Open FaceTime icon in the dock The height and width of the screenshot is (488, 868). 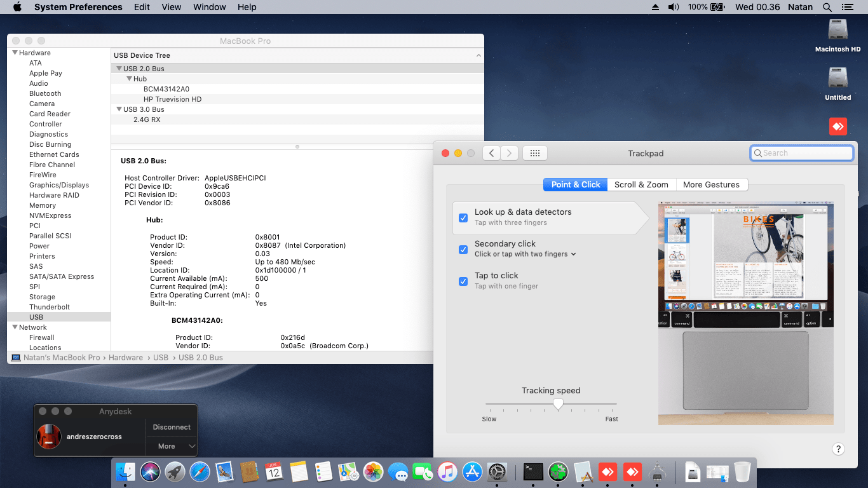[423, 471]
